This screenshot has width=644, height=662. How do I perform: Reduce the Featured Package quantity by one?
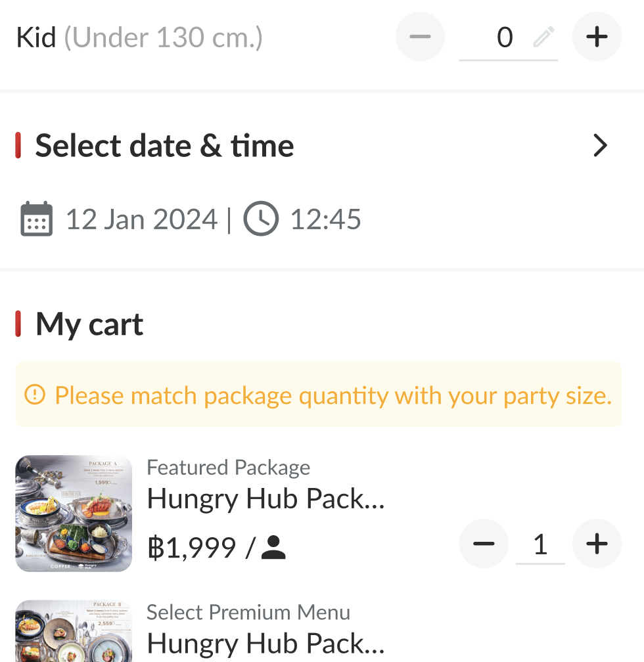[484, 544]
